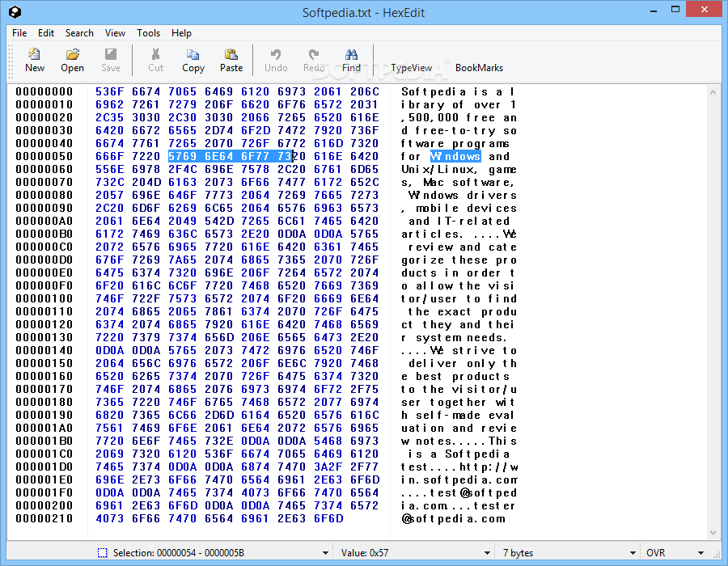Click highlighted 'Windows' ASCII text
Viewport: 728px width, 566px height.
pyautogui.click(x=455, y=156)
